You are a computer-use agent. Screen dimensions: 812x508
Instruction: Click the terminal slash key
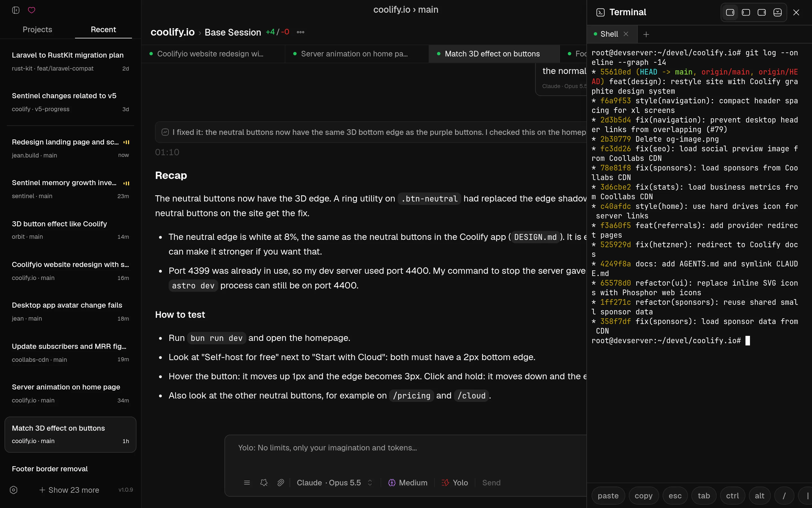[784, 496]
